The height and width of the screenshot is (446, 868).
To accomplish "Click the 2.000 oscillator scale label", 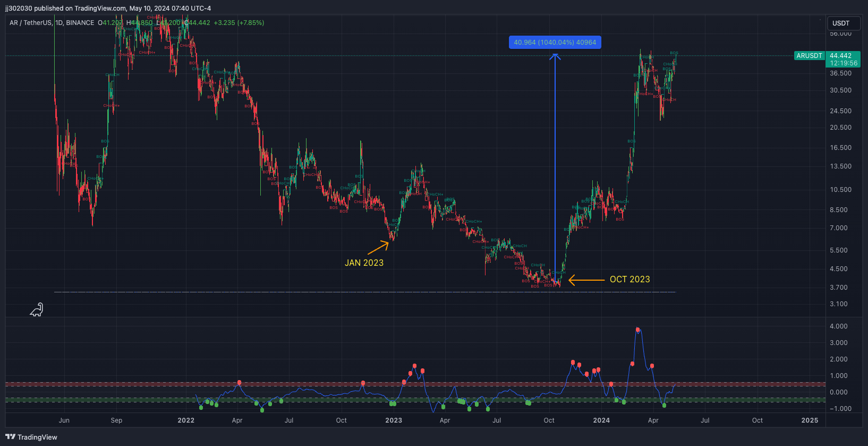I will point(839,359).
